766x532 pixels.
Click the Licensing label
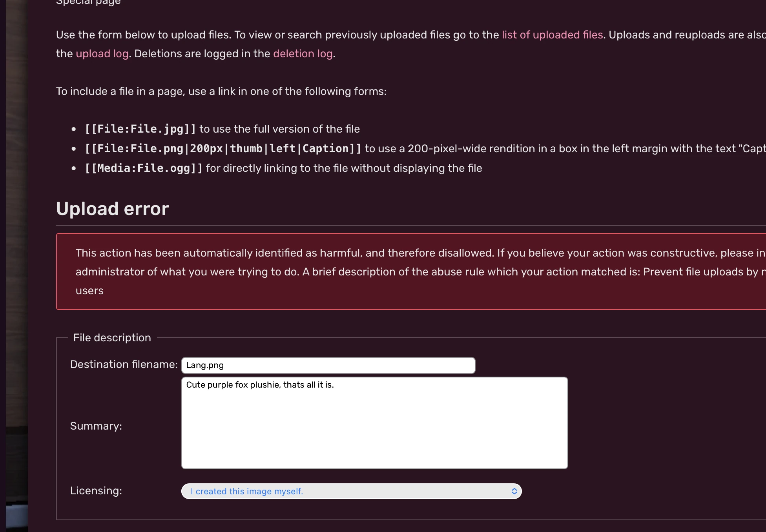tap(96, 491)
